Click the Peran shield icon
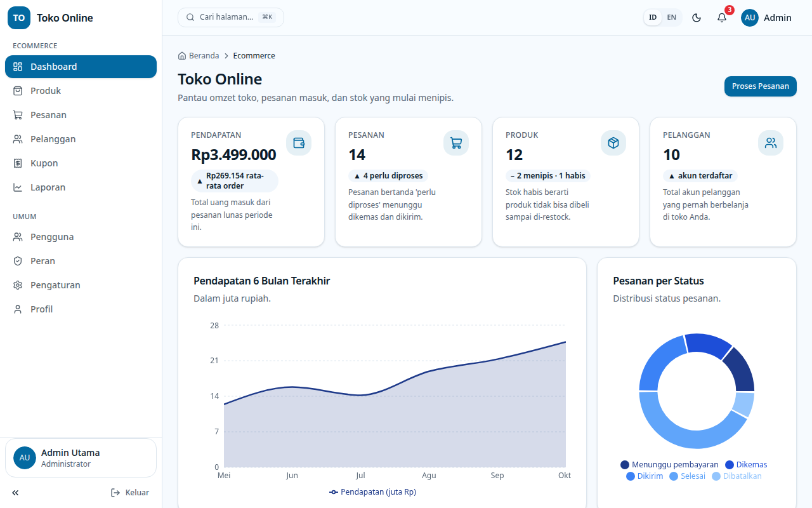Screen dimensions: 812x508 tap(18, 261)
